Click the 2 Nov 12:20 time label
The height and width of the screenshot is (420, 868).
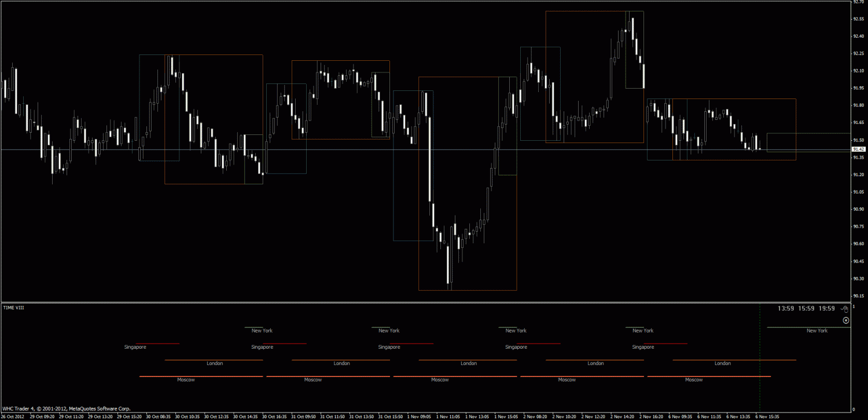point(593,417)
